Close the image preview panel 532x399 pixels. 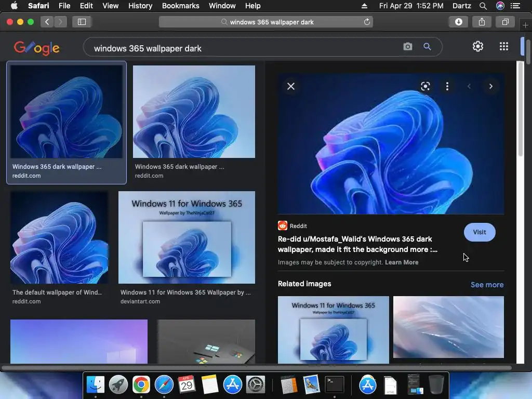[x=291, y=86]
